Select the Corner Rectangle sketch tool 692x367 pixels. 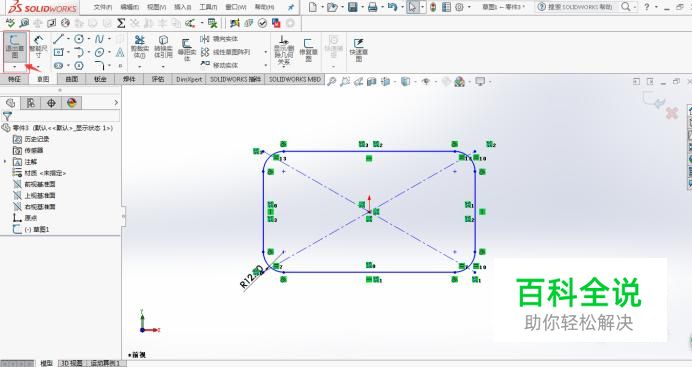tap(58, 52)
